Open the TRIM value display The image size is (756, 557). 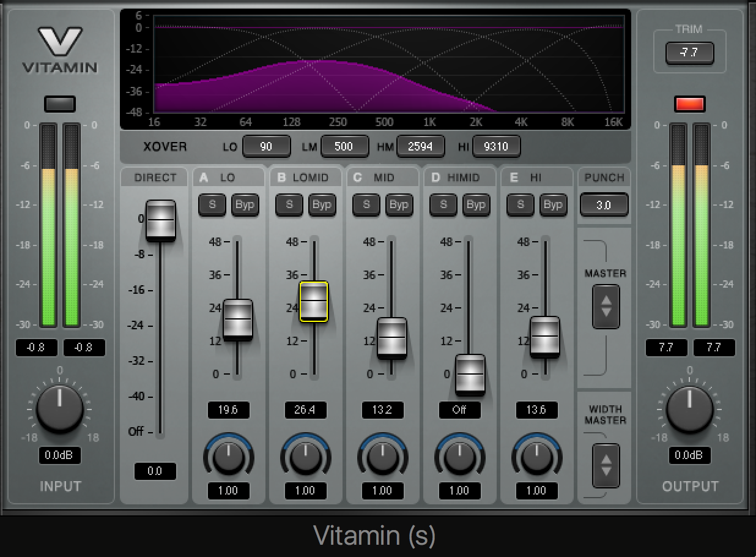[x=689, y=53]
